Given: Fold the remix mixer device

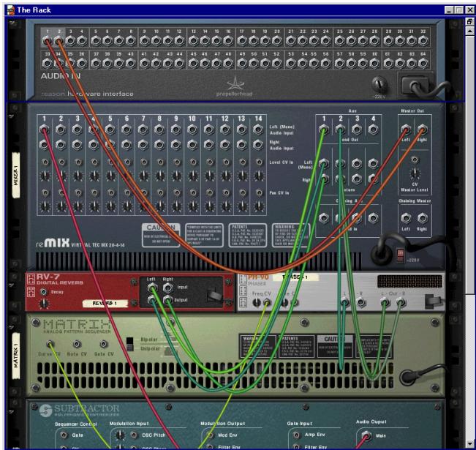Looking at the screenshot, I should (x=12, y=116).
